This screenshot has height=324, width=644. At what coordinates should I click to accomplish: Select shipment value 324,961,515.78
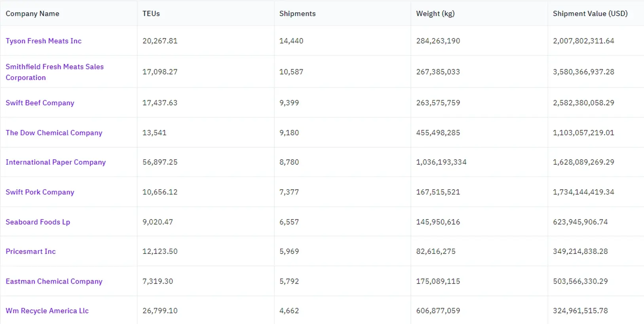580,311
